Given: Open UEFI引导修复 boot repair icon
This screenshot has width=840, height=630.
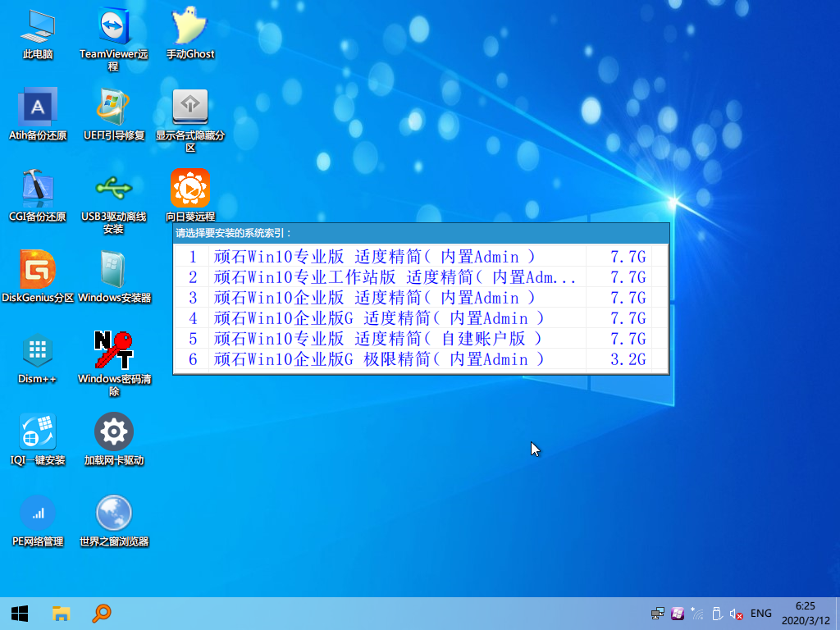Looking at the screenshot, I should pyautogui.click(x=113, y=107).
